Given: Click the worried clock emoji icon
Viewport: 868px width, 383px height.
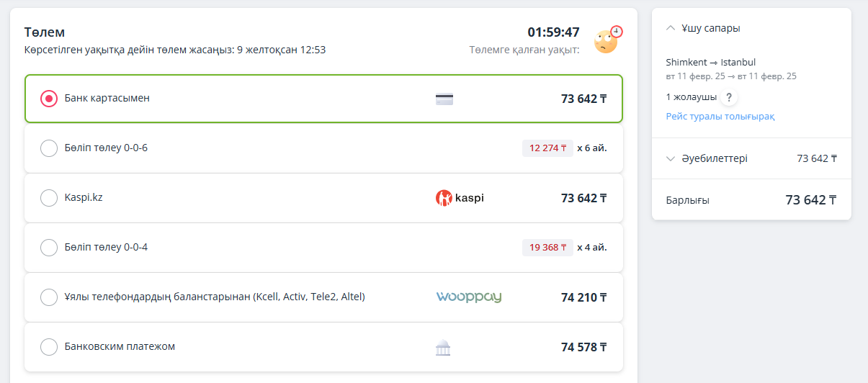Looking at the screenshot, I should [608, 40].
